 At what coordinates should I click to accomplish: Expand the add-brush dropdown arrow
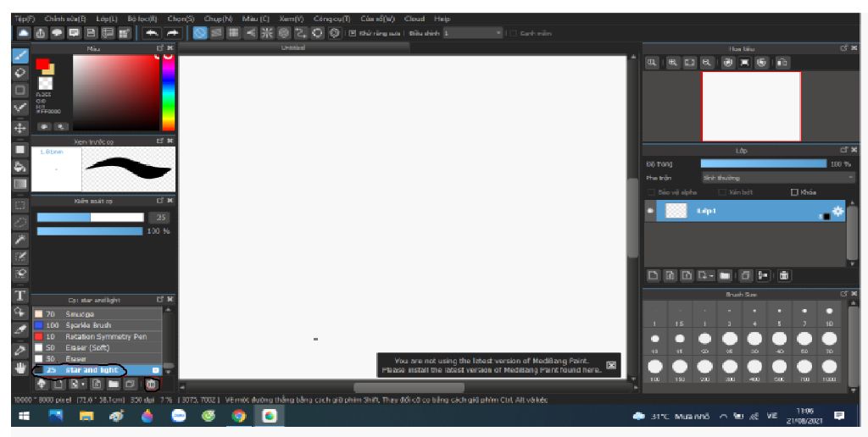[83, 384]
